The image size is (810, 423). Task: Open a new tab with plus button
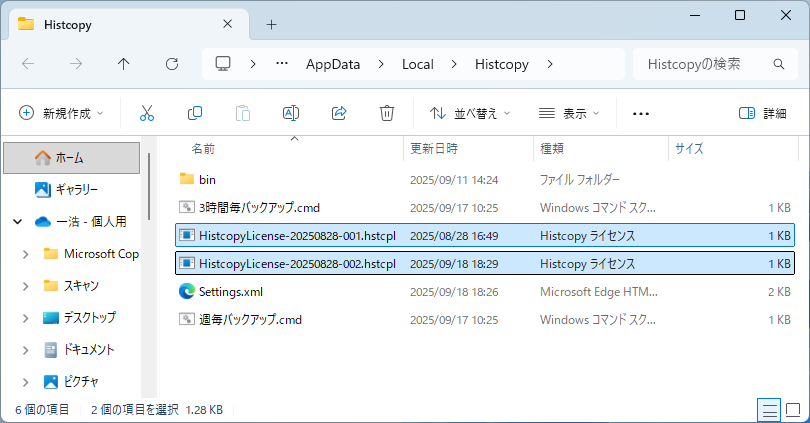coord(271,24)
